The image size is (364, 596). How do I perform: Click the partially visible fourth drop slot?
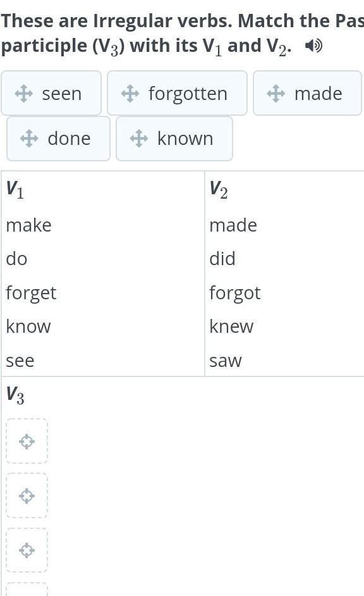[27, 589]
